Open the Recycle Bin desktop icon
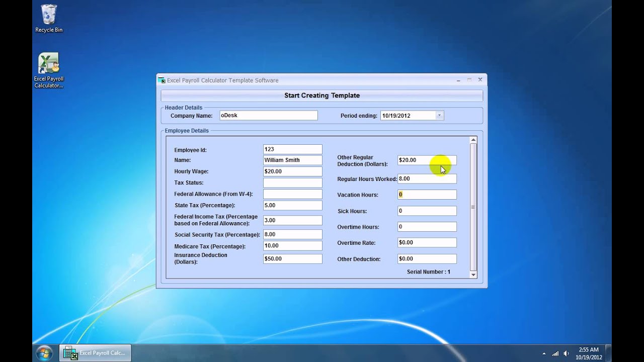The image size is (644, 362). (x=49, y=19)
